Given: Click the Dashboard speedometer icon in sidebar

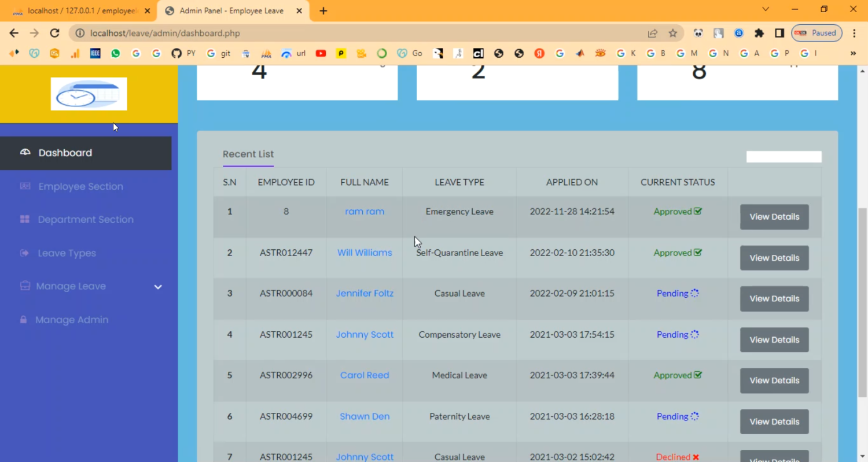Looking at the screenshot, I should [x=25, y=153].
